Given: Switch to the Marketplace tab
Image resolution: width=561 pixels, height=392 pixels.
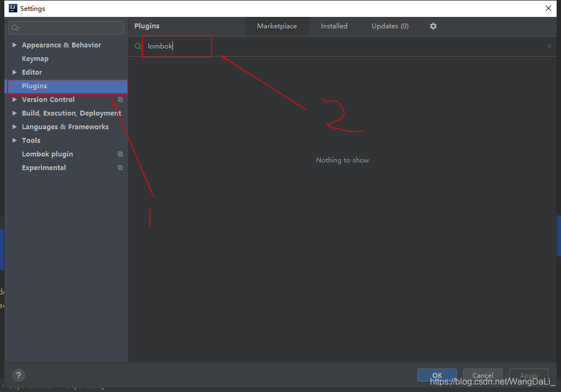Looking at the screenshot, I should click(277, 26).
